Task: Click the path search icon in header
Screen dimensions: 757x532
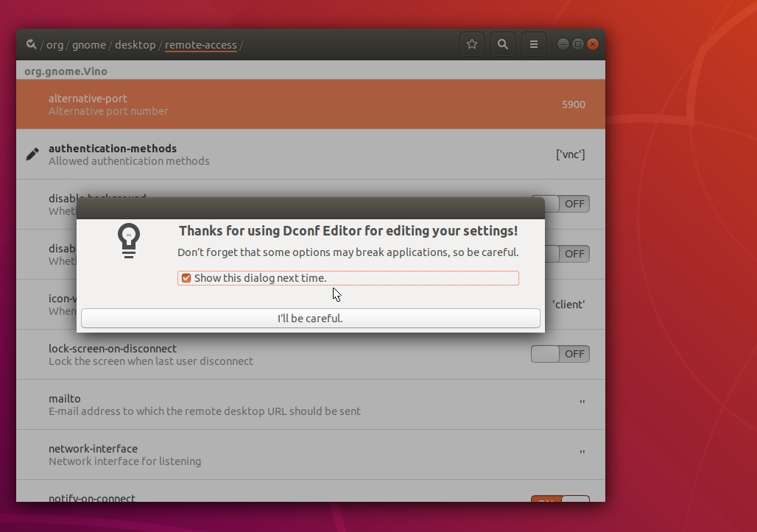Action: pos(32,44)
